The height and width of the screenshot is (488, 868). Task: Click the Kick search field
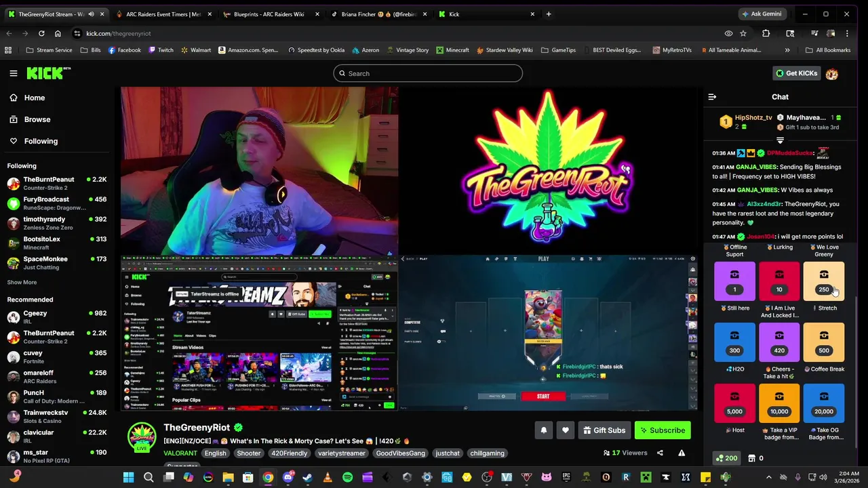(428, 73)
